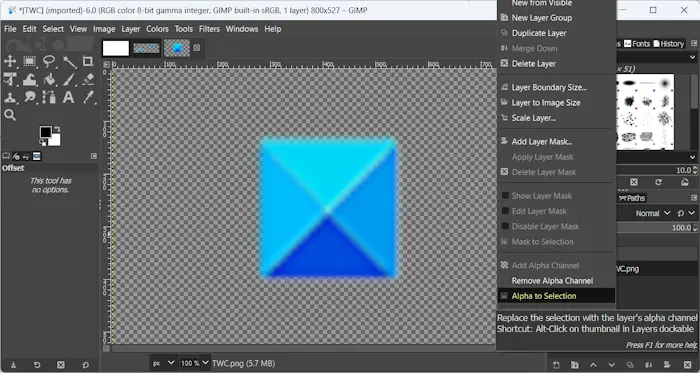Choose the Fuzzy Select magic wand tool
Screen dimensions: 700x373
[69, 61]
